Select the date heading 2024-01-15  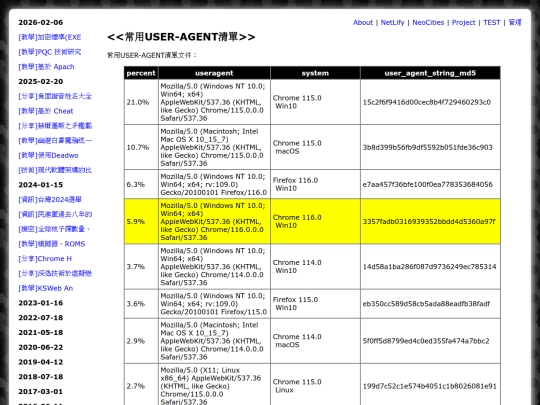(41, 185)
